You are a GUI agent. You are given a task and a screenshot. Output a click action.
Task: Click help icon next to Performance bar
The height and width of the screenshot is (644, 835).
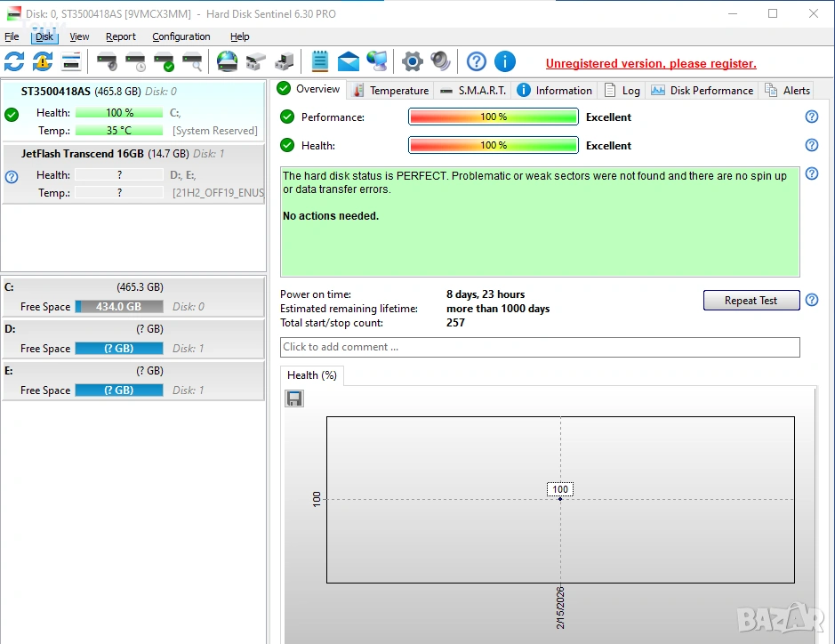click(x=811, y=117)
